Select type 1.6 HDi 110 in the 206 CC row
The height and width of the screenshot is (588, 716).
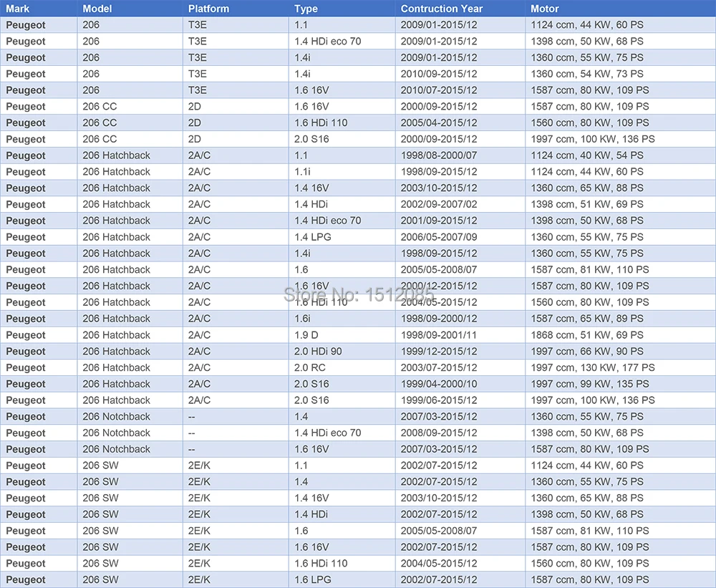[321, 123]
